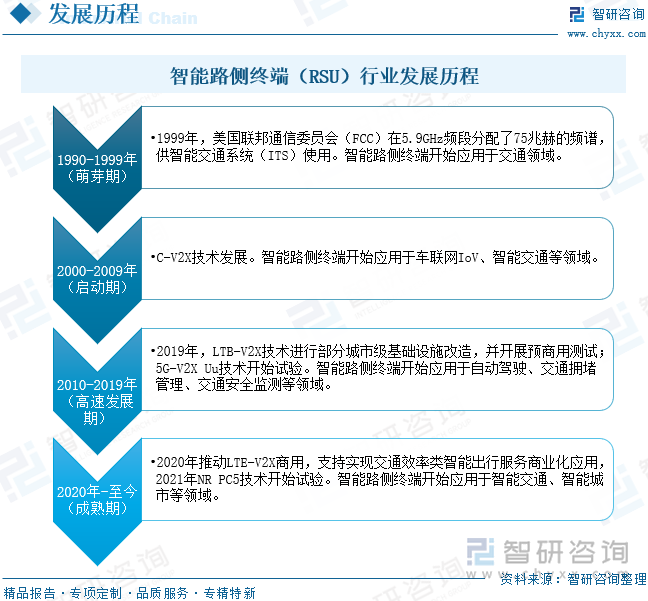Screen dimensions: 648x601
Task: Click 资料来源：智研咨询整理 source note
Action: (x=573, y=579)
